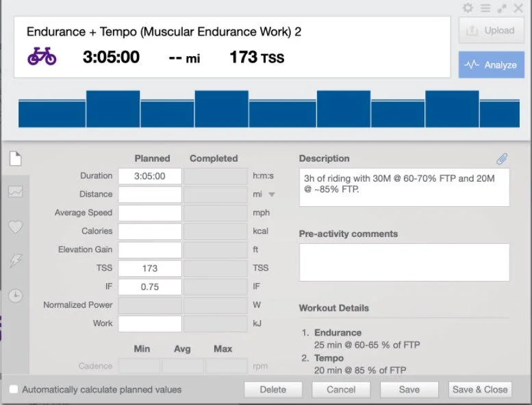Click the planned Average Speed field
Image resolution: width=532 pixels, height=405 pixels.
pos(150,212)
